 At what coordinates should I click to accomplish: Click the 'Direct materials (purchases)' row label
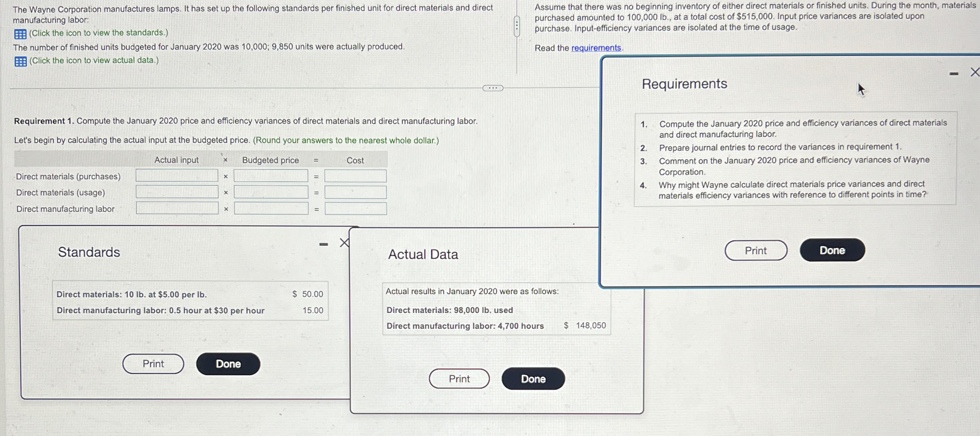coord(68,176)
